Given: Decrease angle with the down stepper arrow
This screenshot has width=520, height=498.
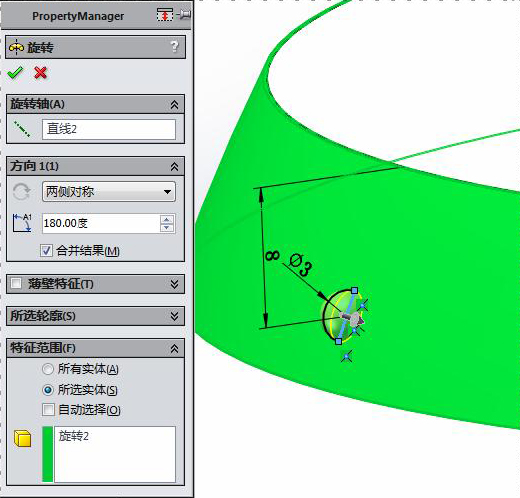Looking at the screenshot, I should [x=167, y=228].
